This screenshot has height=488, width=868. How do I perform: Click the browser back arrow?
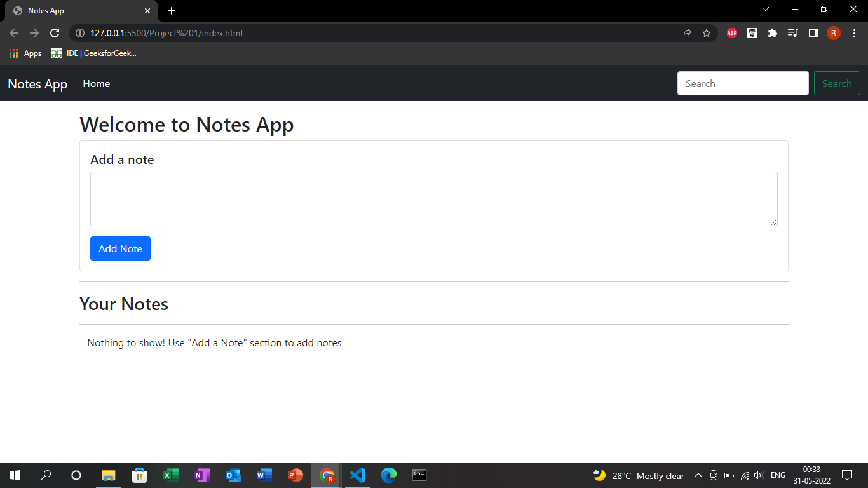pos(14,33)
